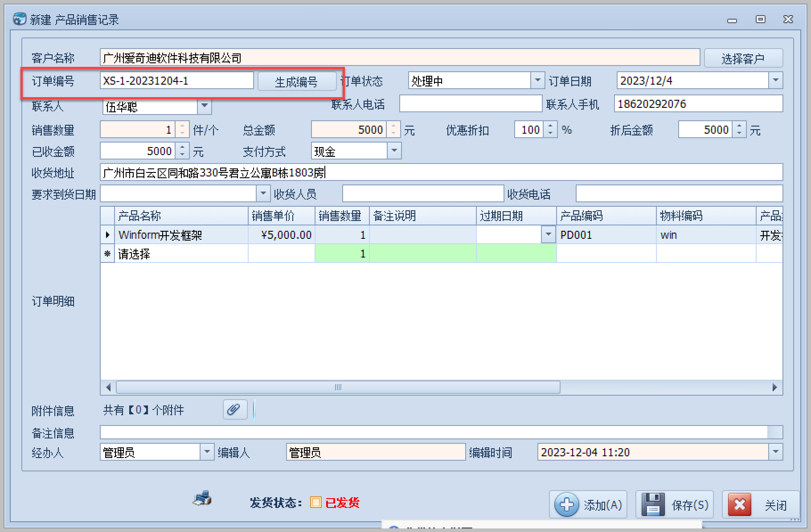This screenshot has height=532, width=811.
Task: Maximize the sales record window
Action: (x=761, y=19)
